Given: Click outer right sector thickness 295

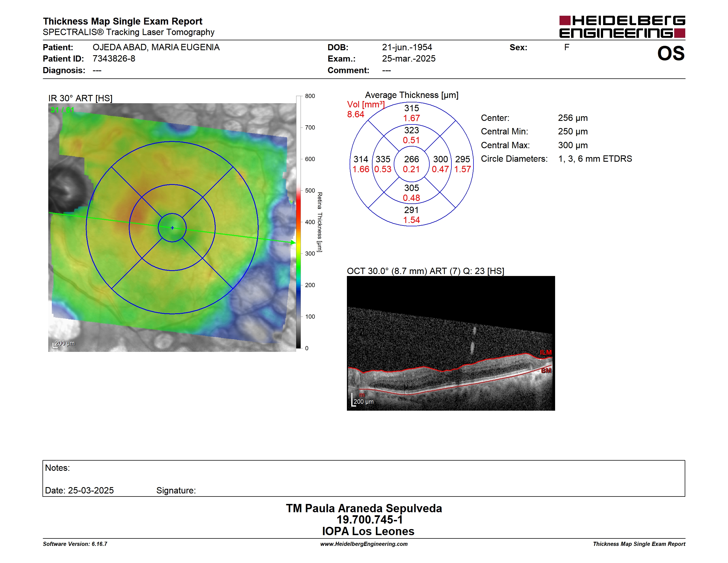Looking at the screenshot, I should pos(462,160).
